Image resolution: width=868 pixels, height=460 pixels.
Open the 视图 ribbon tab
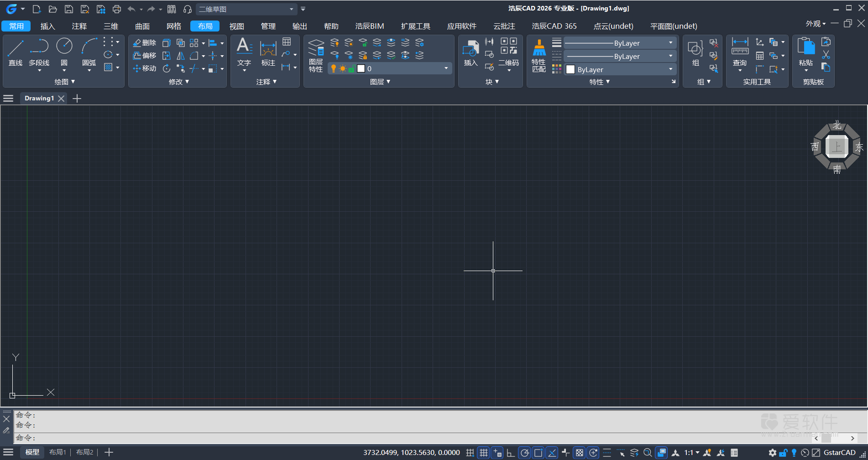[236, 26]
